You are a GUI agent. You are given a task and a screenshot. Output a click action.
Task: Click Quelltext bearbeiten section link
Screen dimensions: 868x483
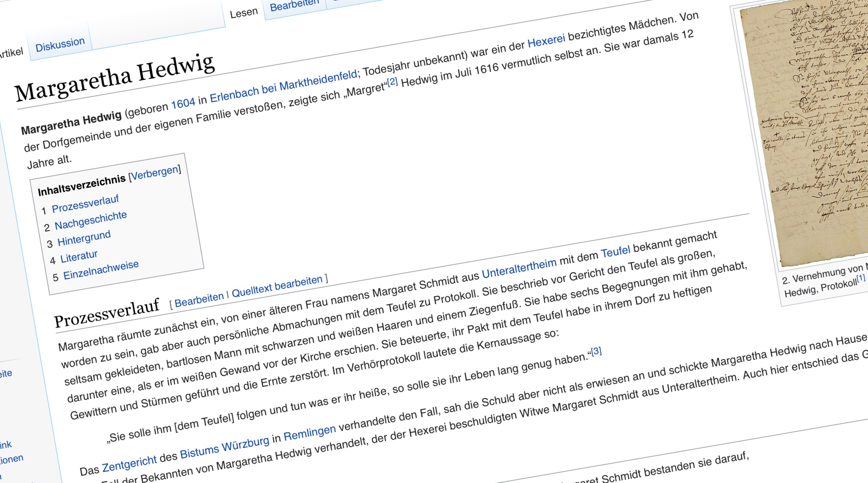coord(277,286)
